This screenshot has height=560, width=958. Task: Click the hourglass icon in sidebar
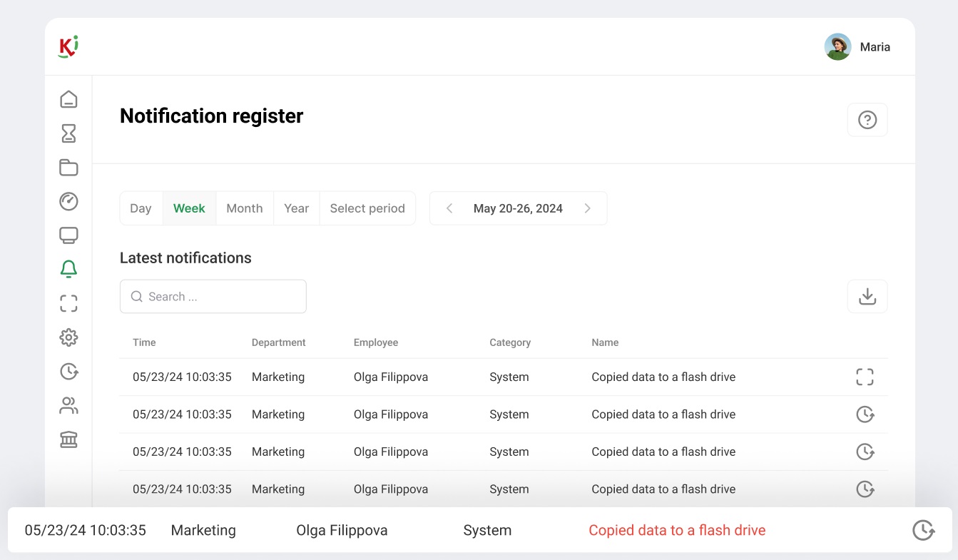(x=68, y=133)
